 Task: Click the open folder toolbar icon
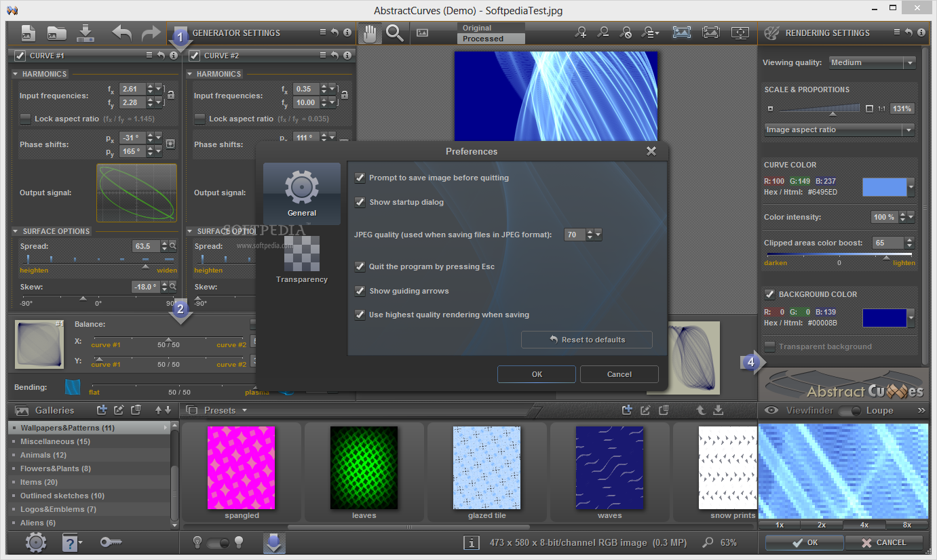tap(56, 33)
